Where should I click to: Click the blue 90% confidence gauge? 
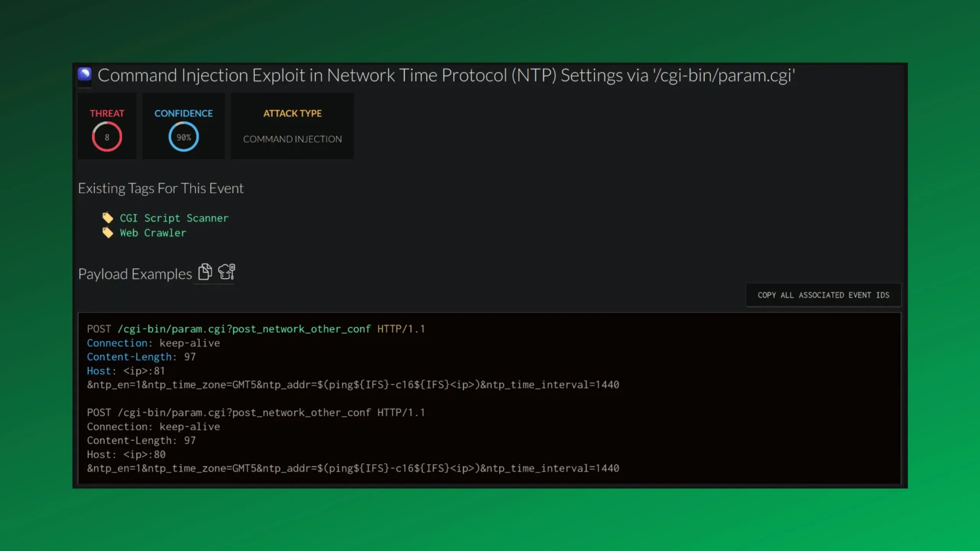click(x=183, y=137)
